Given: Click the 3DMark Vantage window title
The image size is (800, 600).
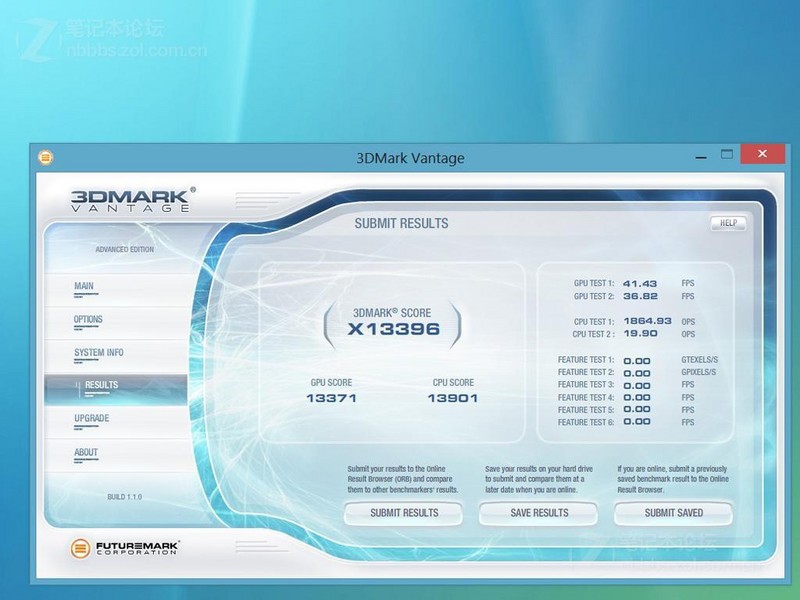Looking at the screenshot, I should pyautogui.click(x=410, y=158).
